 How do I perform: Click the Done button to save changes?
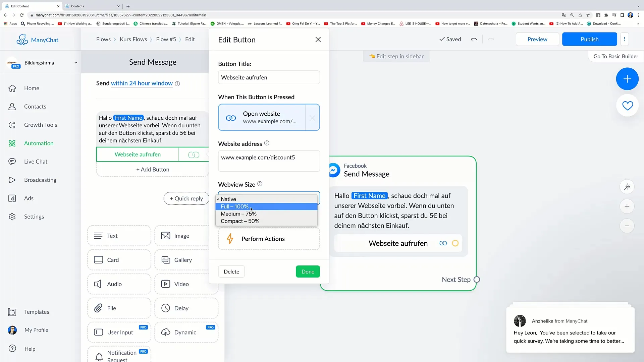coord(308,271)
